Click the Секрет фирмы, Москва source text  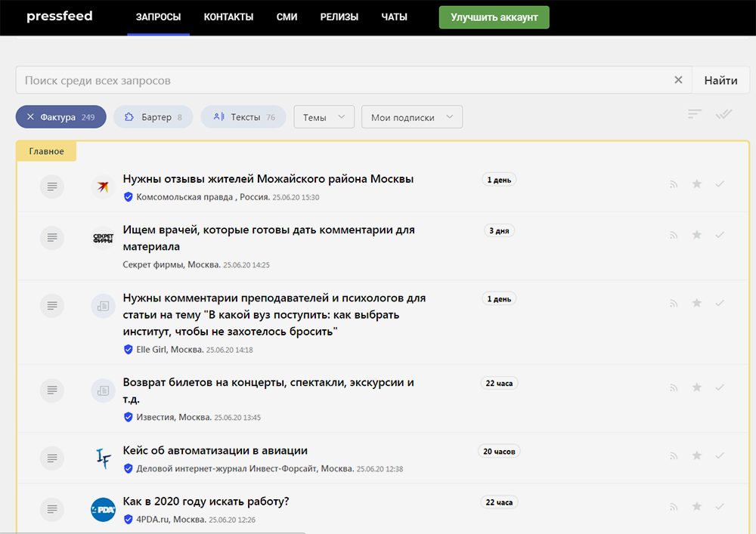(172, 265)
